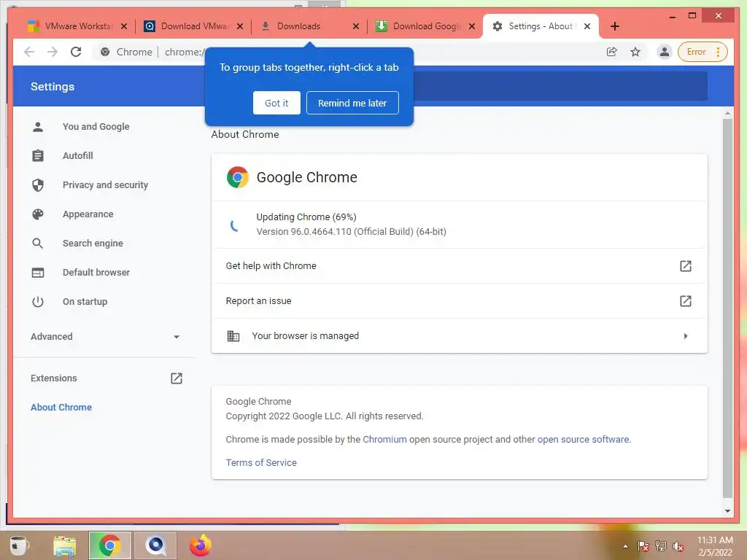Click the external link icon for Report an issue

686,301
